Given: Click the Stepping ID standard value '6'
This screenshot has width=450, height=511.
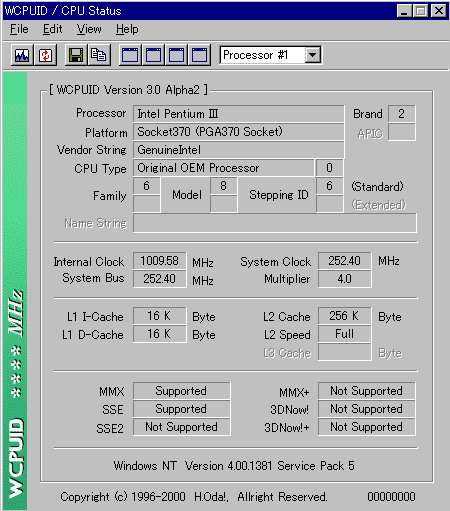Looking at the screenshot, I should coord(329,186).
